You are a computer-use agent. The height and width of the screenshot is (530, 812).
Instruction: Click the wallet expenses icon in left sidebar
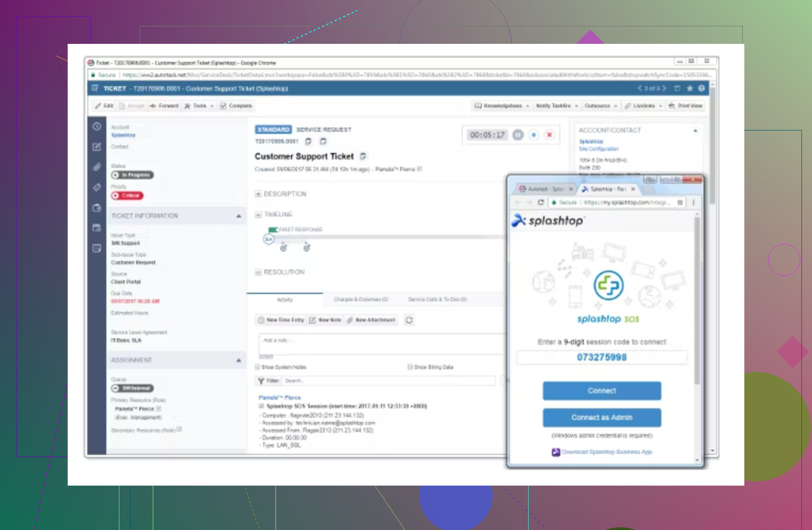(x=97, y=208)
